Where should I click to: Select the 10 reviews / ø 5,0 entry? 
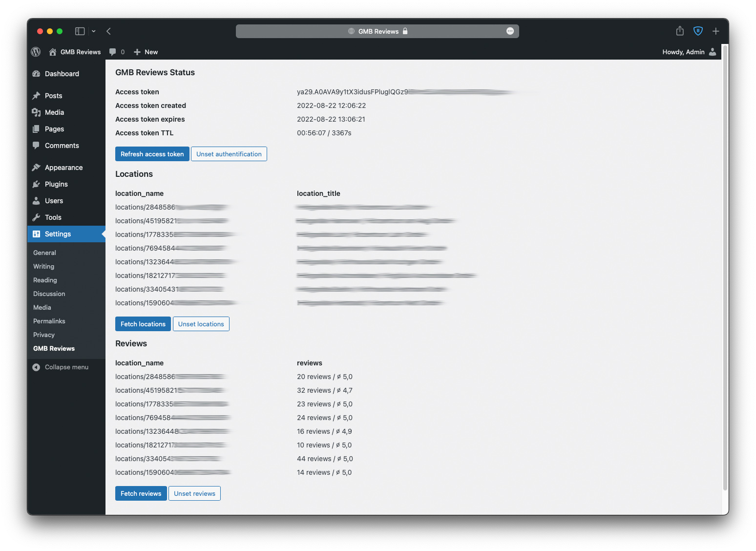coord(324,445)
